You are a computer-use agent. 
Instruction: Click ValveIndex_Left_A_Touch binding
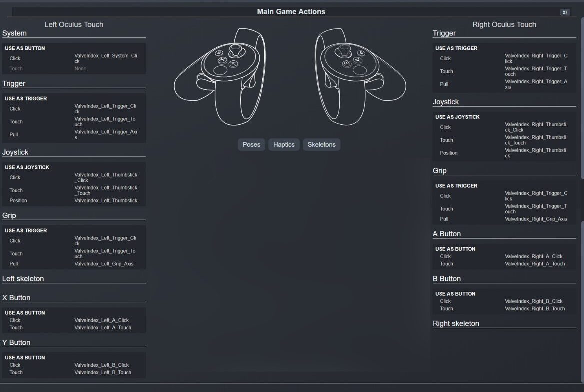pos(103,328)
